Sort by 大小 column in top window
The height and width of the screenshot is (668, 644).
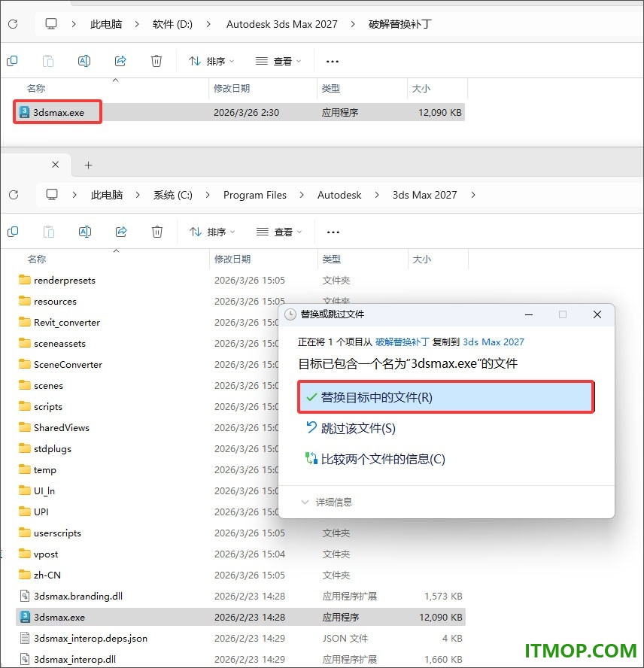[421, 88]
